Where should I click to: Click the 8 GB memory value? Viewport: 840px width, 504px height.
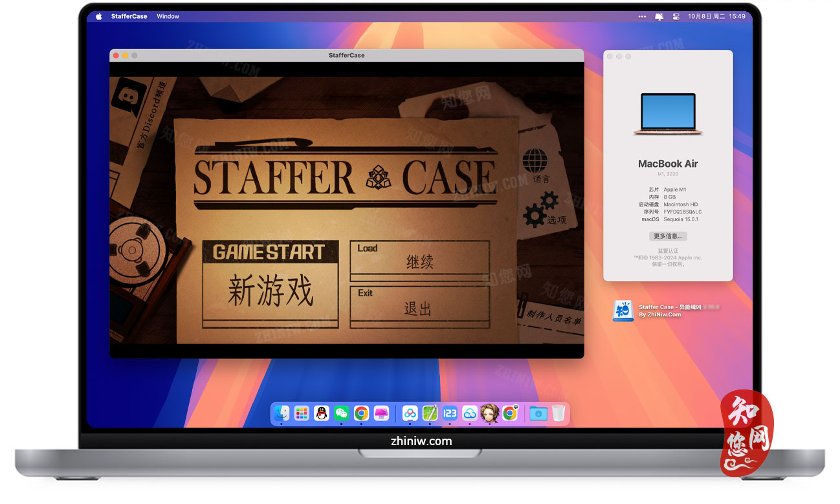coord(670,197)
